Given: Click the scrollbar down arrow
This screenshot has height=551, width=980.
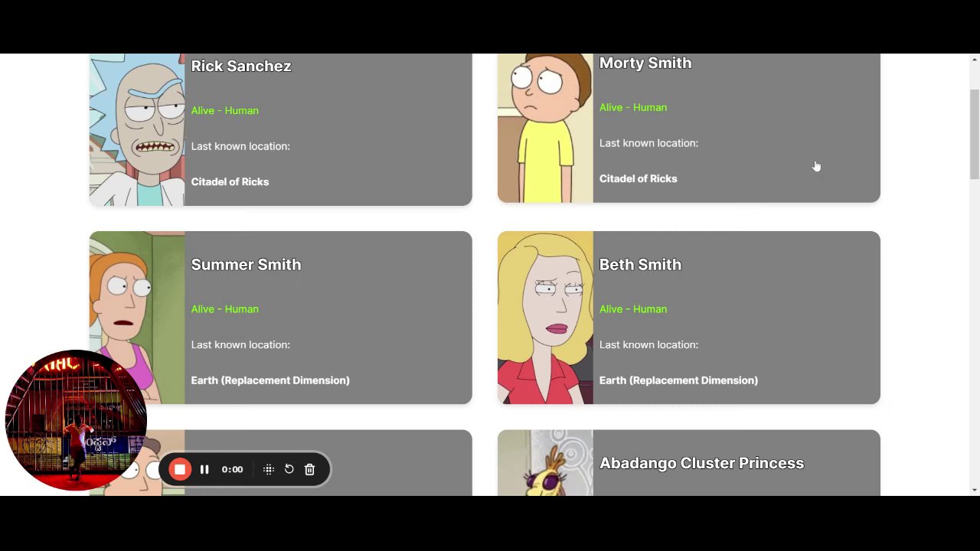Looking at the screenshot, I should 974,490.
